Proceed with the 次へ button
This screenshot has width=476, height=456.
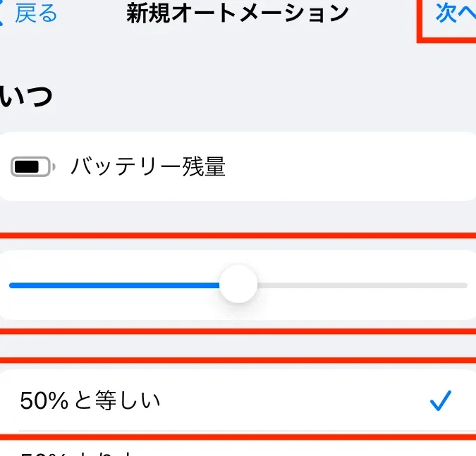456,13
